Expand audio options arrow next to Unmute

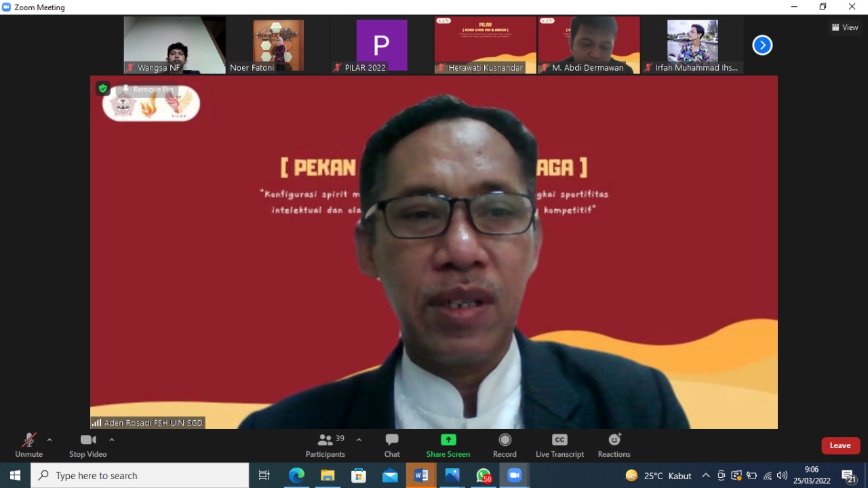click(x=50, y=440)
